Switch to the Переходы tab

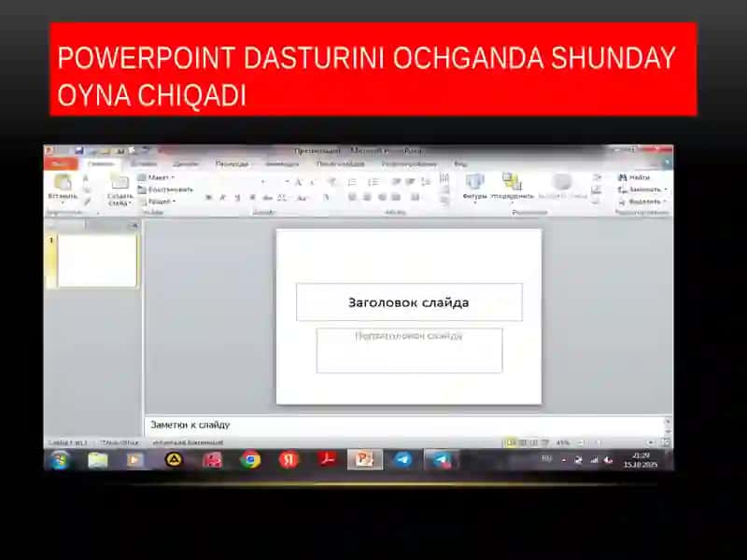click(x=232, y=163)
